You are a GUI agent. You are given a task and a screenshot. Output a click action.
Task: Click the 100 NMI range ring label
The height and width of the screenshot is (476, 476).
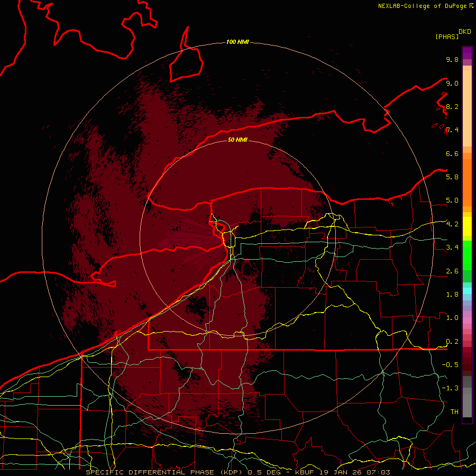(x=237, y=42)
